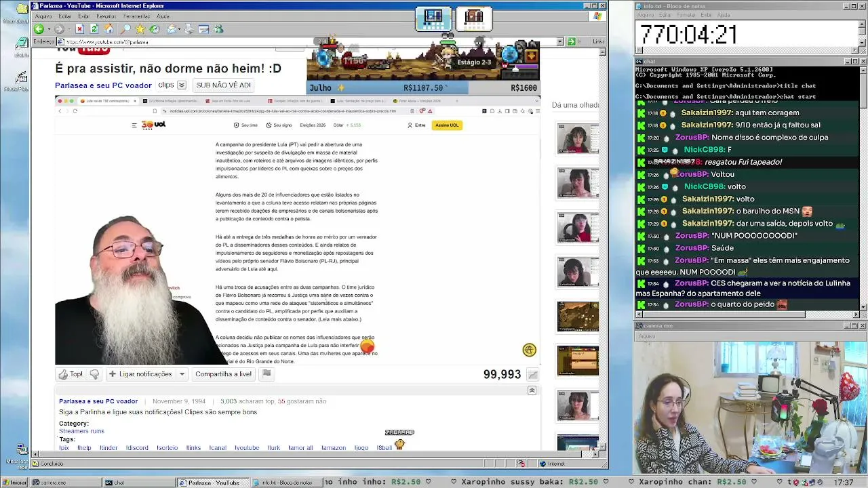Open the Favoritos menu in Internet Explorer
Image resolution: width=868 pixels, height=488 pixels.
pyautogui.click(x=106, y=16)
